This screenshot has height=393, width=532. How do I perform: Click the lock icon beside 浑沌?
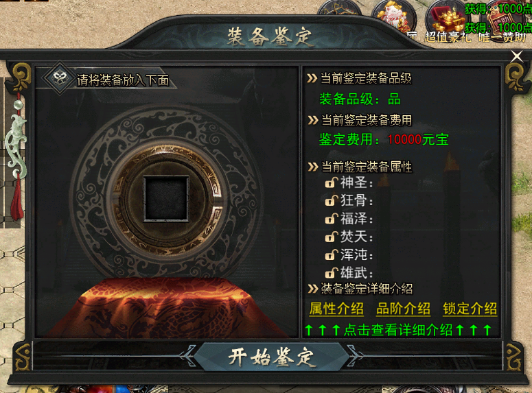point(332,255)
